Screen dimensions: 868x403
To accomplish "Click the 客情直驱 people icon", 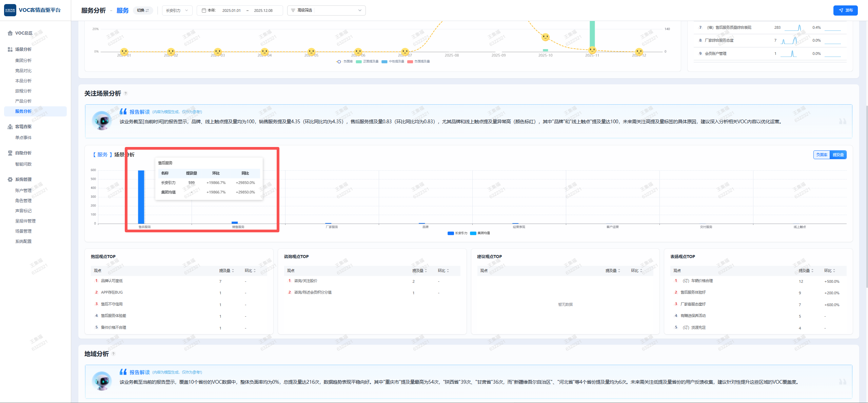I will click(x=10, y=127).
